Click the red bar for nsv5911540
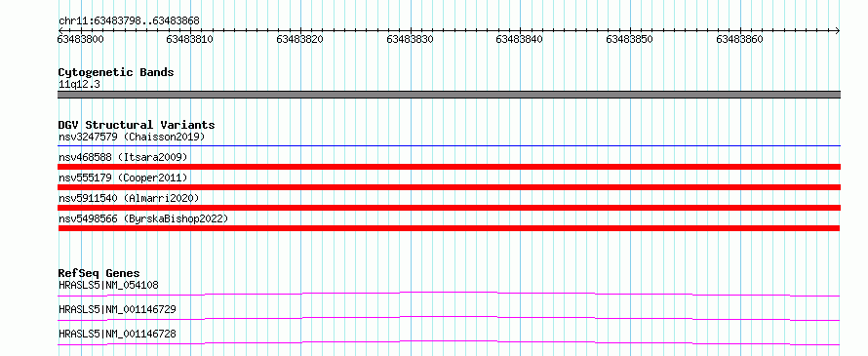 coord(449,208)
